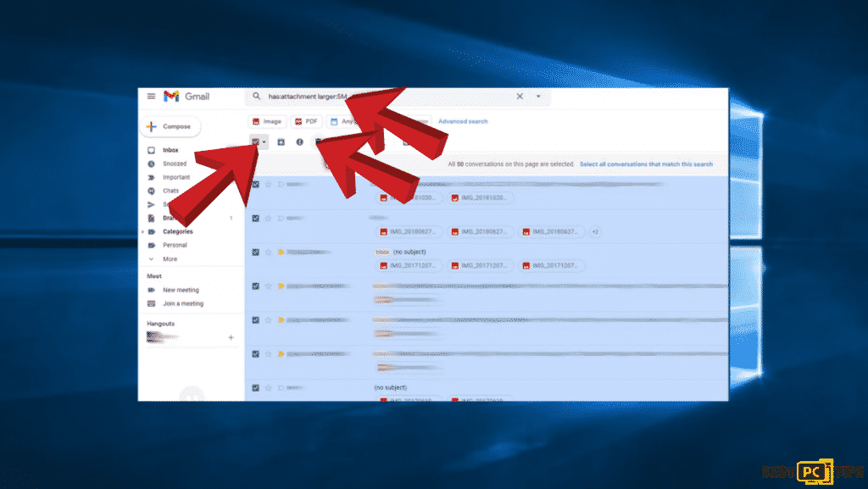Viewport: 868px width, 489px height.
Task: Open the Chats folder
Action: pos(170,191)
